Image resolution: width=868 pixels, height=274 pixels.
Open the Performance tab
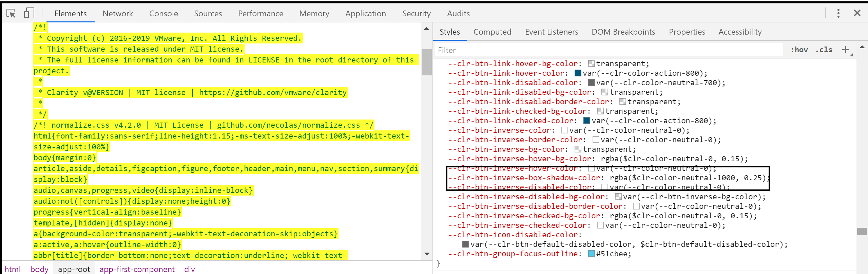(x=261, y=14)
